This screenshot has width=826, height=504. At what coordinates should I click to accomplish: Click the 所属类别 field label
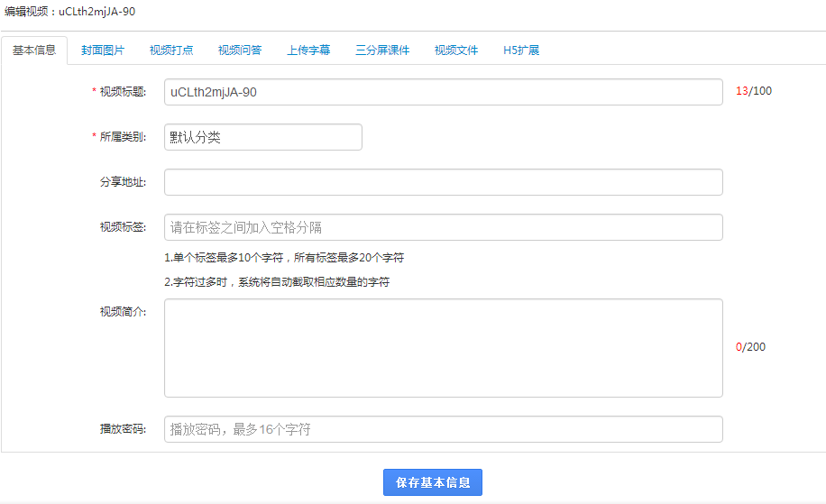click(123, 137)
